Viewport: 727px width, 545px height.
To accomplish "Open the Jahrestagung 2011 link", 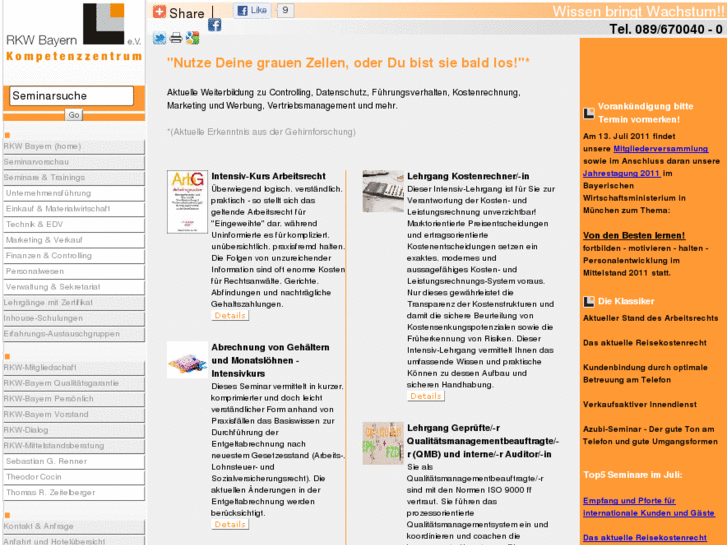I will (621, 173).
